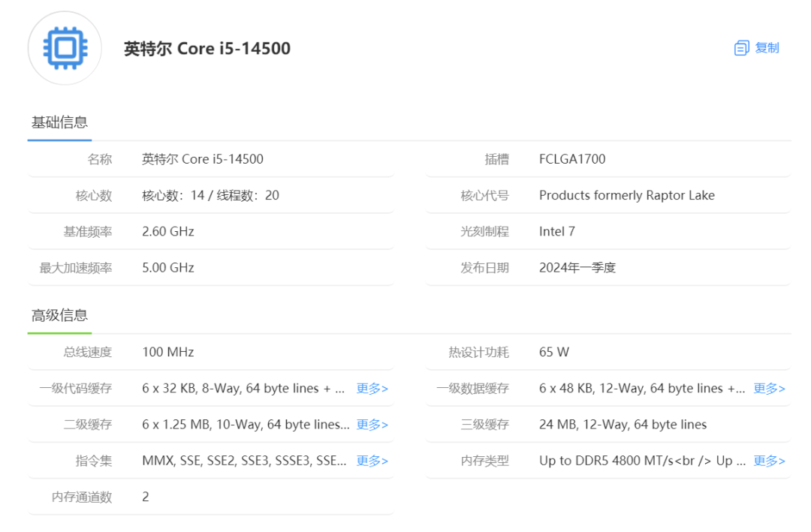The image size is (811, 532).
Task: Click the 总线速度 label
Action: tap(87, 352)
